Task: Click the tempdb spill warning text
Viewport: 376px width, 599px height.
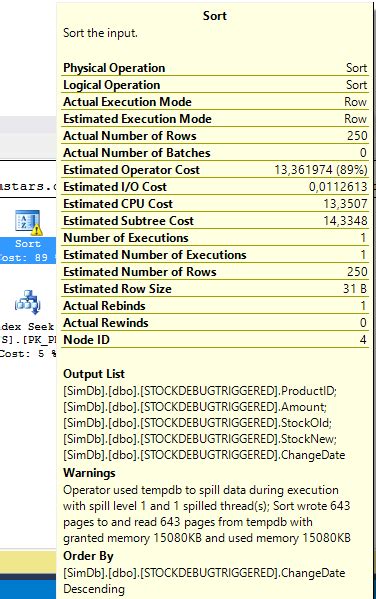Action: (x=207, y=514)
